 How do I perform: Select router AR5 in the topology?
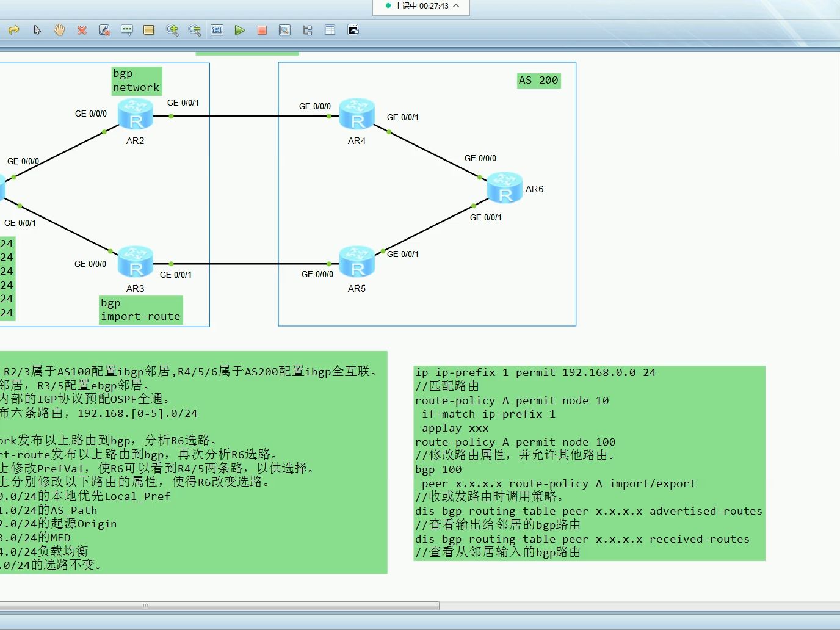357,262
